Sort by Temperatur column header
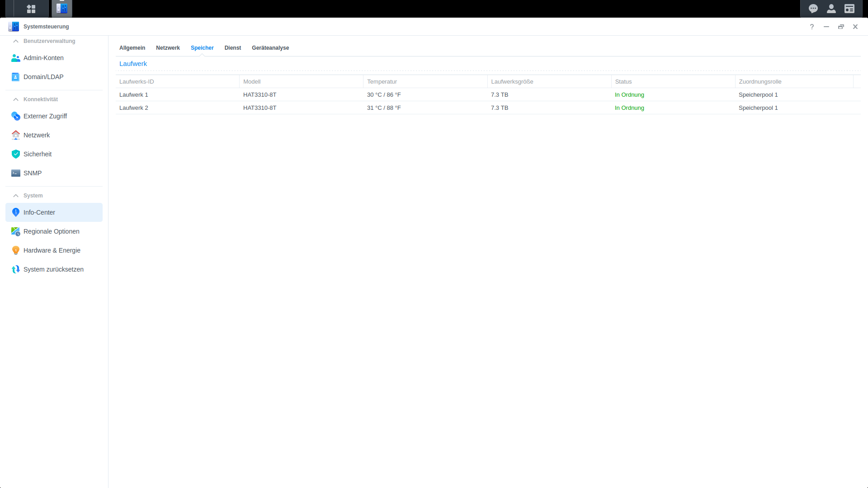 382,82
